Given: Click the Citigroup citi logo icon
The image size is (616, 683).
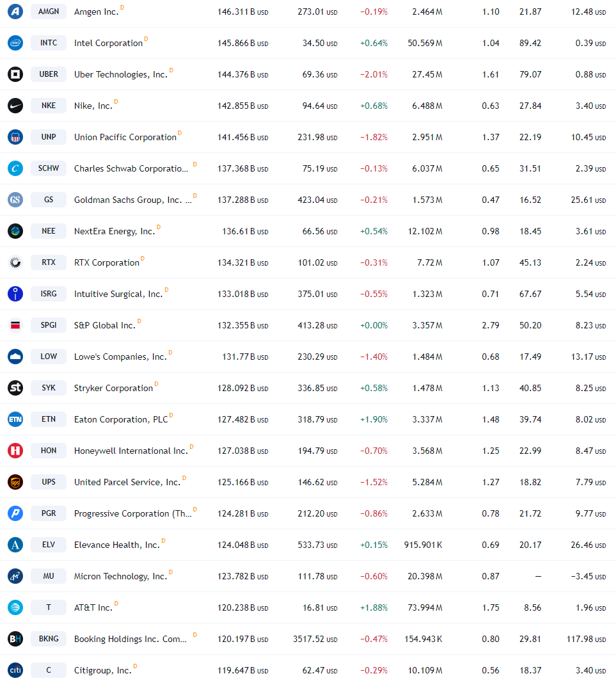Looking at the screenshot, I should click(15, 670).
